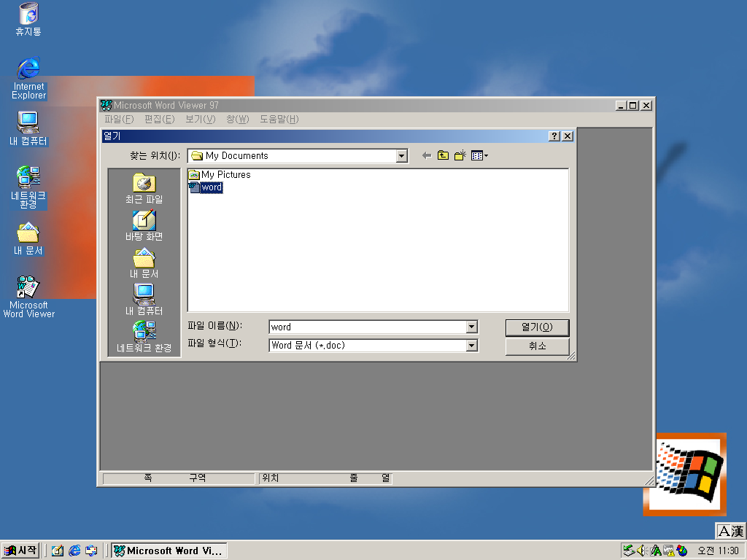
Task: Expand the 파일 이름 dropdown arrow
Action: coord(472,327)
